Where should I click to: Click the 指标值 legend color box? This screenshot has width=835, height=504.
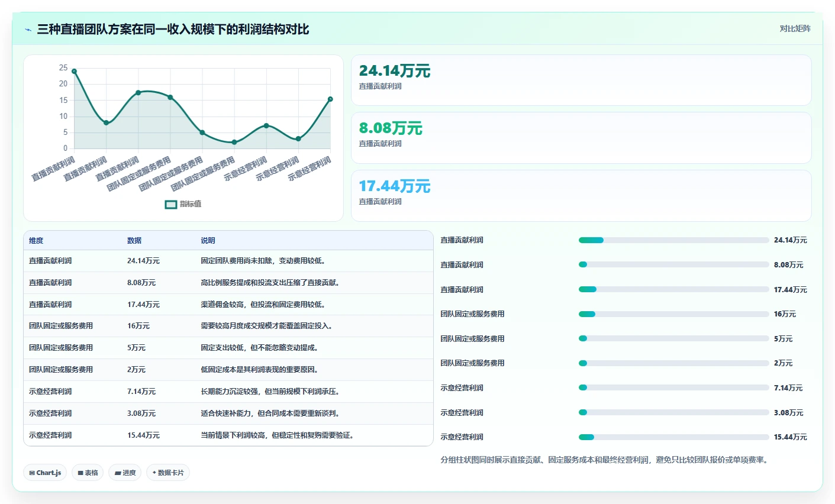tap(171, 204)
